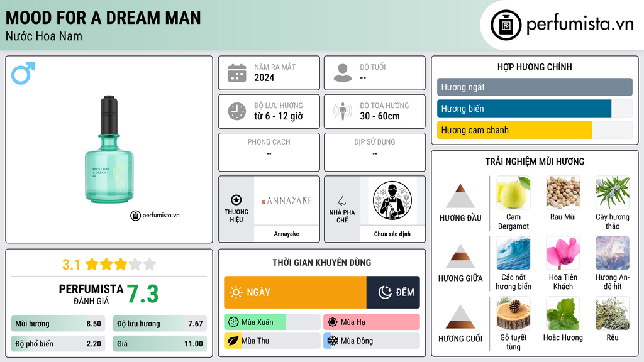Click the 30 - 60cm sillage value
Image resolution: width=644 pixels, height=362 pixels.
coord(380,116)
